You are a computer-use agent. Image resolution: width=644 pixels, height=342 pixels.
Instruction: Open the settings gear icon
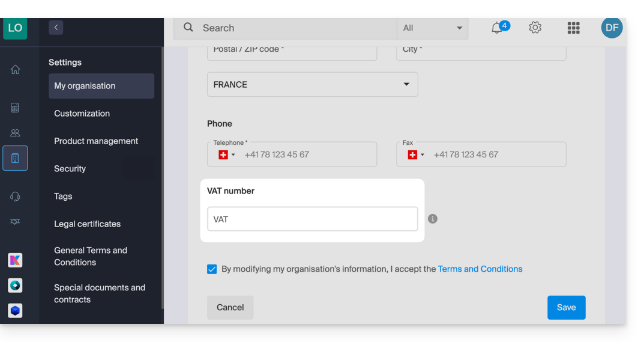point(535,28)
